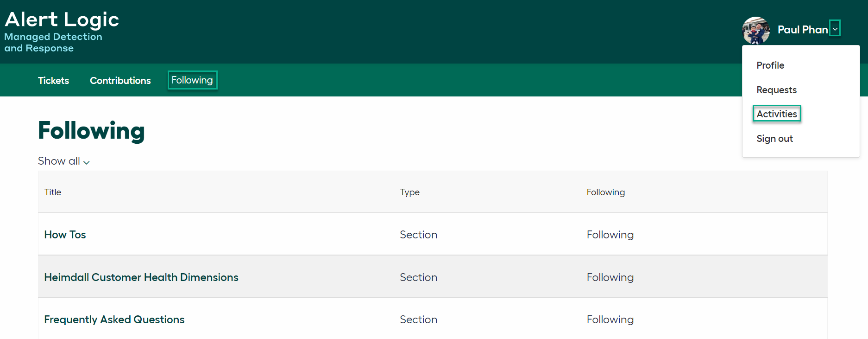The height and width of the screenshot is (339, 868).
Task: Toggle Following status for Heimdall Customer Health Dimensions
Action: click(x=610, y=277)
